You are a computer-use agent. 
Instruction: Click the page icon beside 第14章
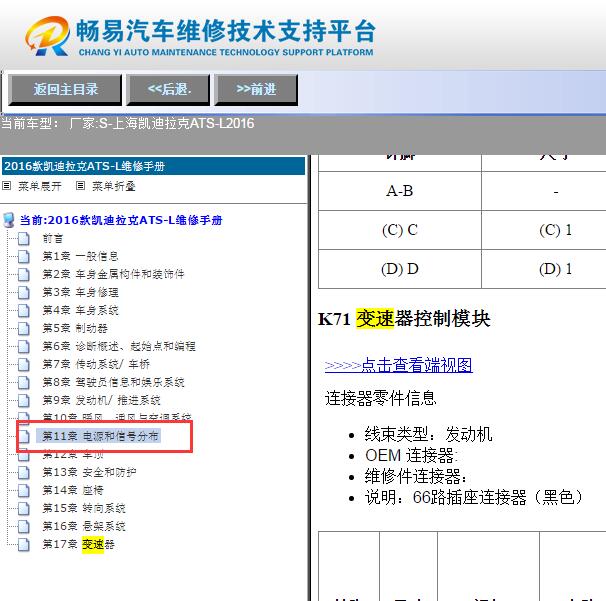pos(24,490)
